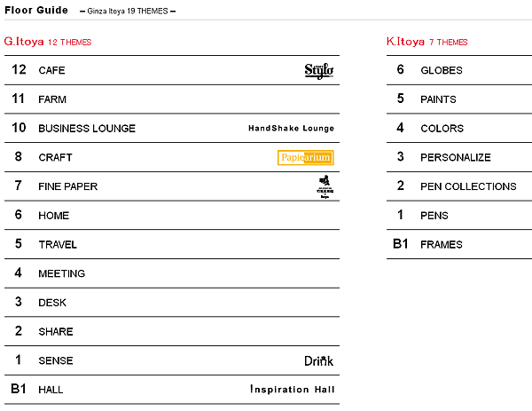Select floor 12 CAFE in G.Itoya

(172, 70)
